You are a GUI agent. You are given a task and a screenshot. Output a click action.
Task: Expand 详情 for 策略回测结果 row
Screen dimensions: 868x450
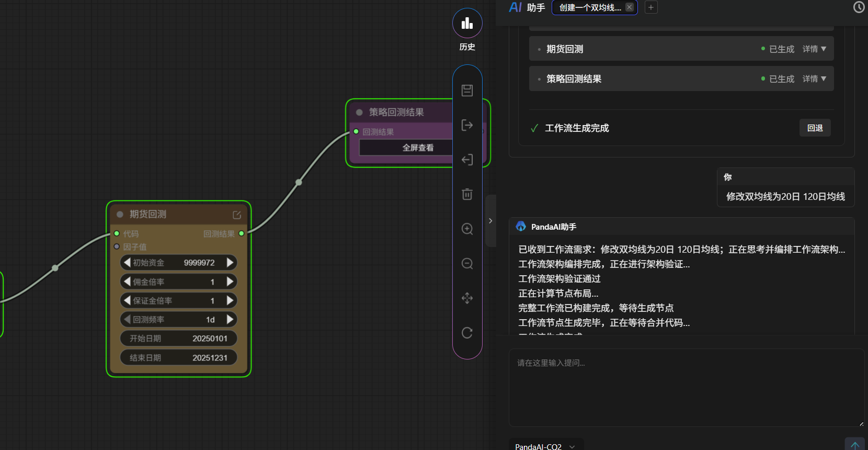815,79
